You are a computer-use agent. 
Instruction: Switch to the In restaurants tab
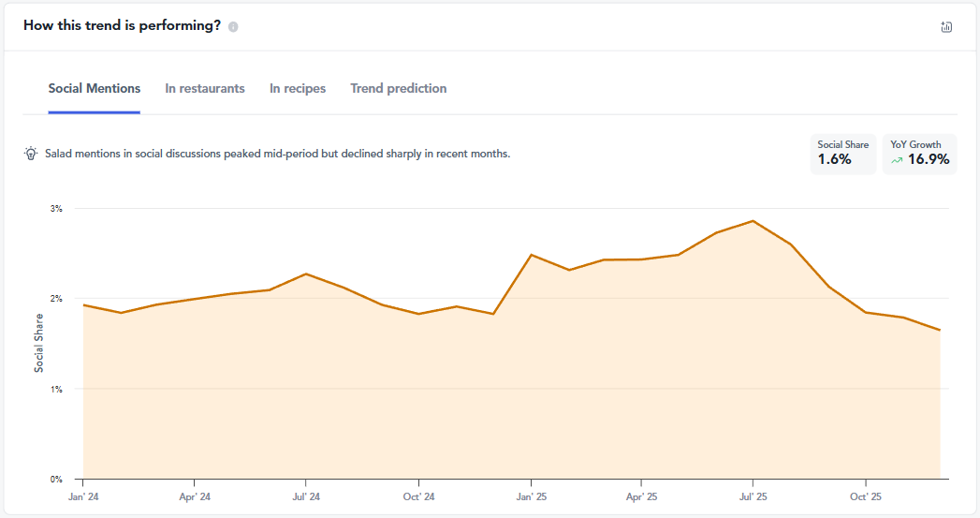(x=205, y=89)
